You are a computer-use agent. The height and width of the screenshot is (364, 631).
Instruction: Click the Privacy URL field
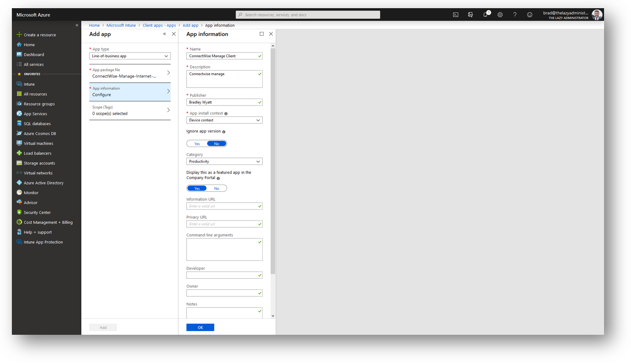(x=224, y=224)
